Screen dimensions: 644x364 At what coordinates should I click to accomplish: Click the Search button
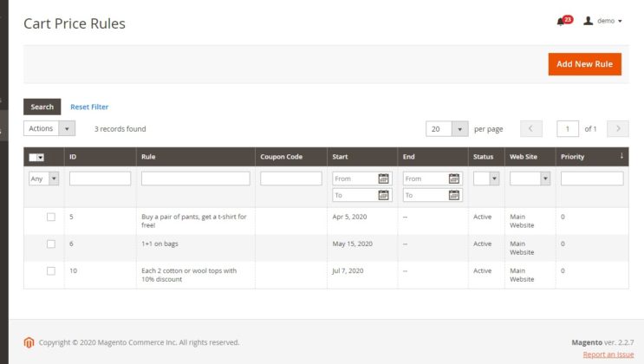[42, 107]
